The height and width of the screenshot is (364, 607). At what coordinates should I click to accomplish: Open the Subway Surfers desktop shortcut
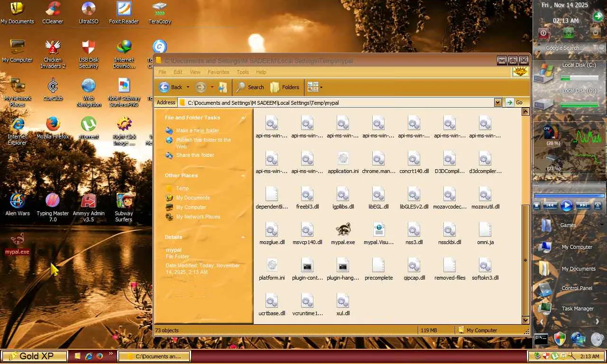(124, 202)
